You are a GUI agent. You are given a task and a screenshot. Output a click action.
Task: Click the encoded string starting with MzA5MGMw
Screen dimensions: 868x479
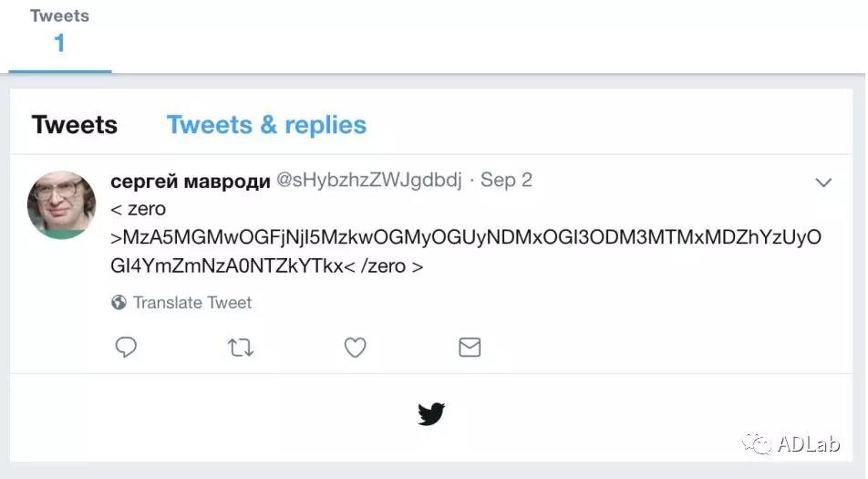466,238
